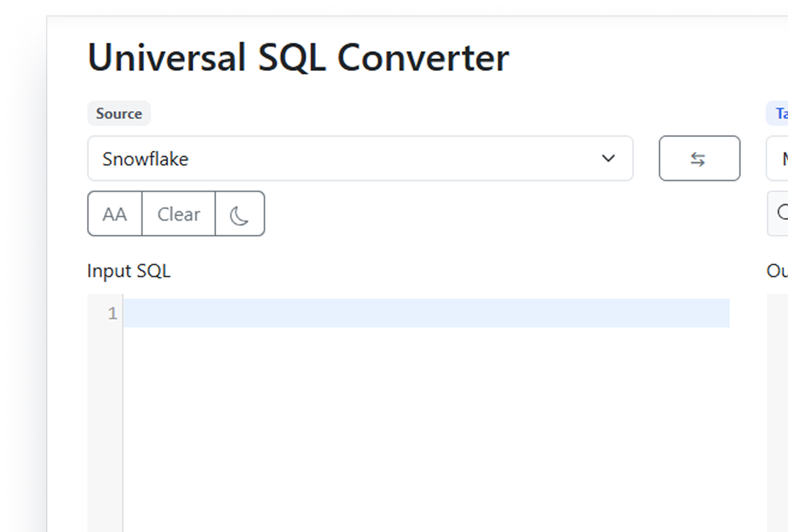Click the partially visible button under the Target dropdown

pyautogui.click(x=778, y=214)
